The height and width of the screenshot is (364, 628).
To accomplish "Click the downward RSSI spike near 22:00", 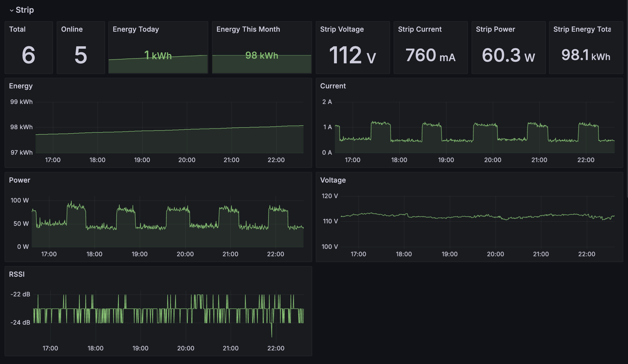I will (x=272, y=332).
